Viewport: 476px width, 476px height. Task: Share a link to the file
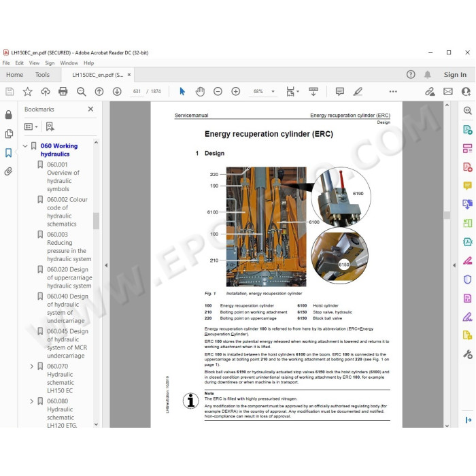pos(430,91)
